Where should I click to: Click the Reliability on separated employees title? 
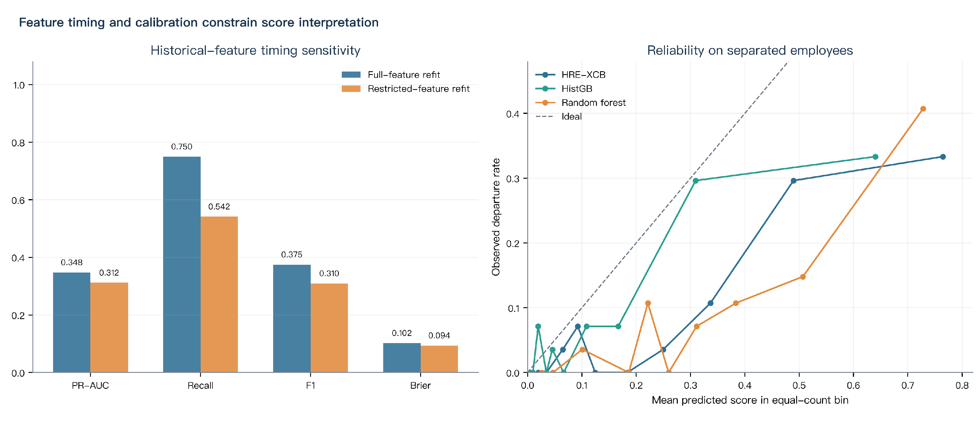750,50
